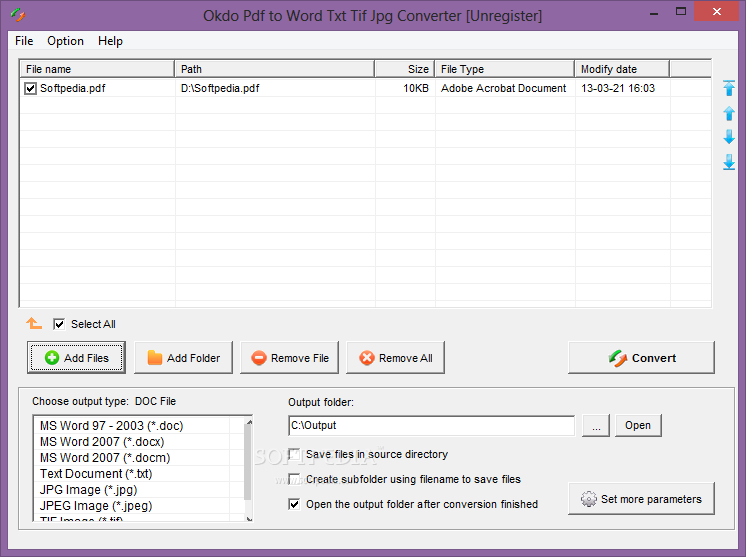Sort by Size column header
Image resolution: width=746 pixels, height=557 pixels.
click(x=405, y=69)
